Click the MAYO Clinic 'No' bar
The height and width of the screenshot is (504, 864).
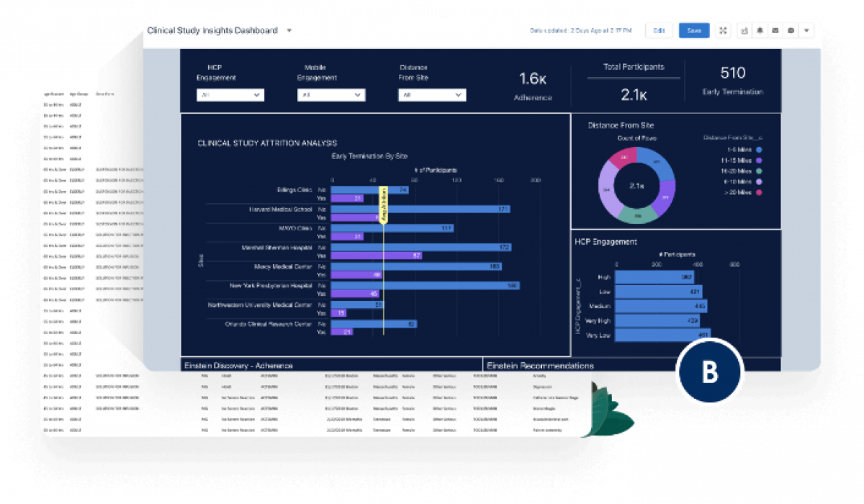click(393, 228)
